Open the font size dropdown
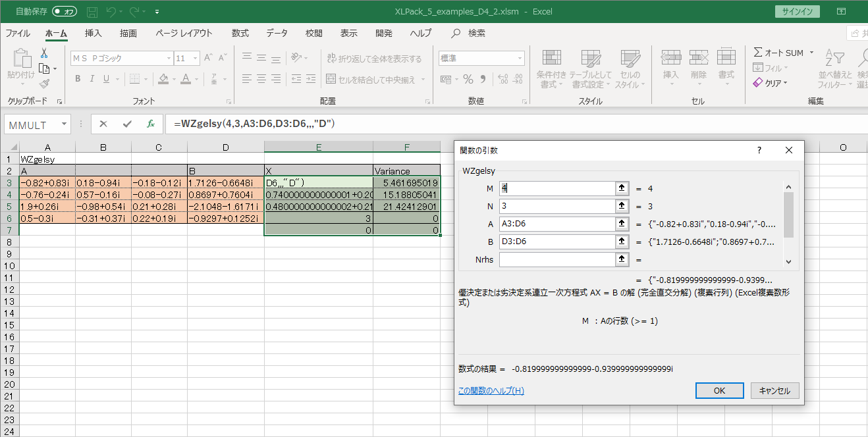Viewport: 868px width, 437px height. coord(195,59)
